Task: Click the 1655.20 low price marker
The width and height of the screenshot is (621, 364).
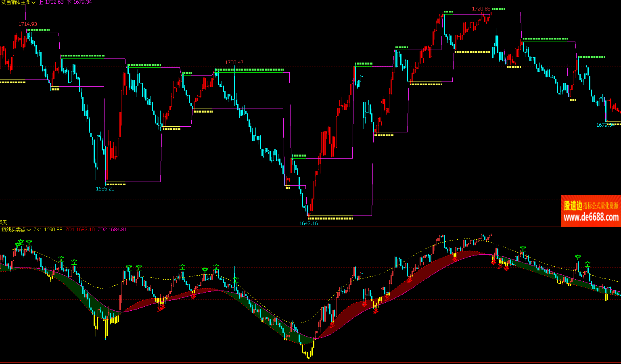Action: [105, 188]
